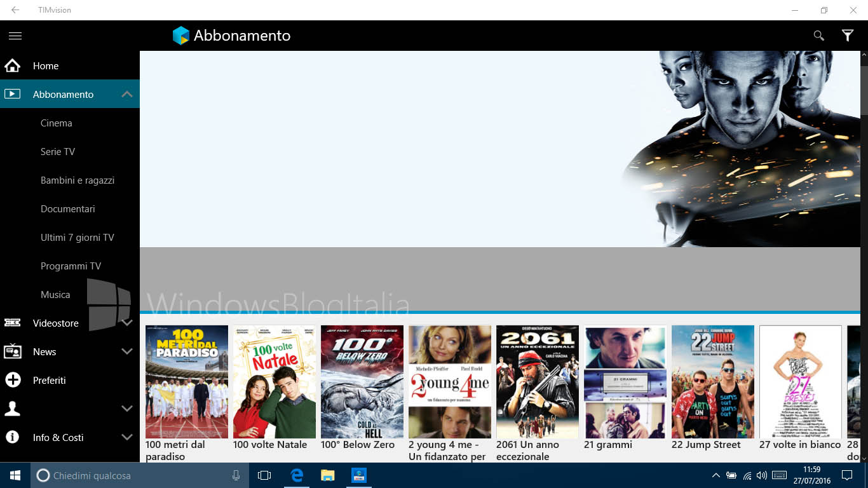The height and width of the screenshot is (488, 868).
Task: Click the '22 Jump Street' title text
Action: click(706, 445)
